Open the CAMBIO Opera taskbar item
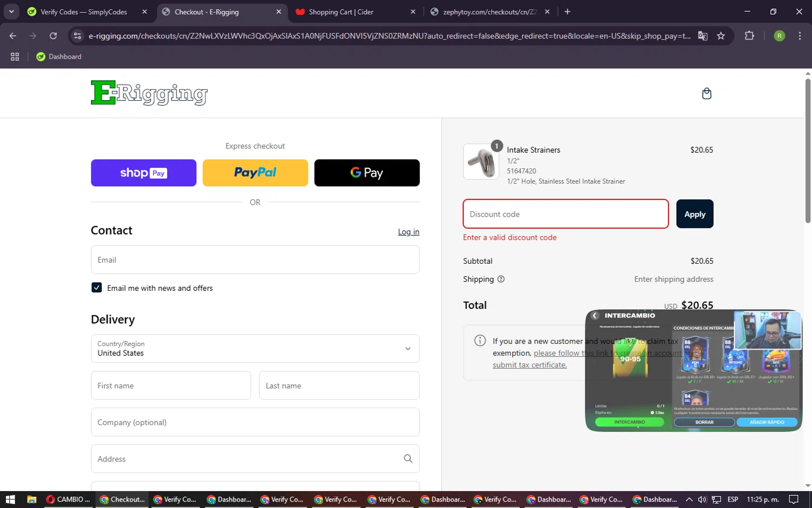 [68, 499]
